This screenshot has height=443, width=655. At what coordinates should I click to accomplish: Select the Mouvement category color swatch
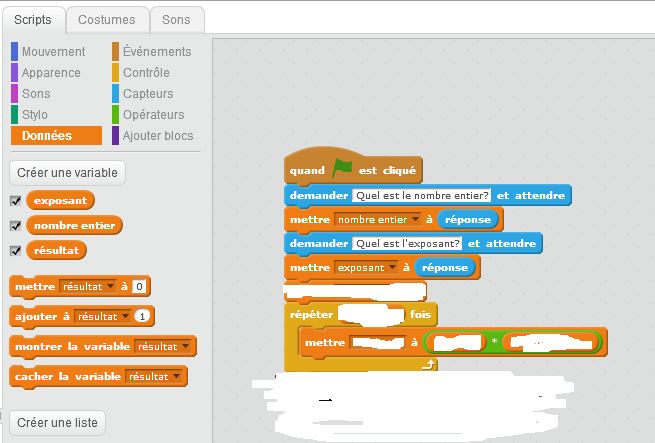click(14, 51)
